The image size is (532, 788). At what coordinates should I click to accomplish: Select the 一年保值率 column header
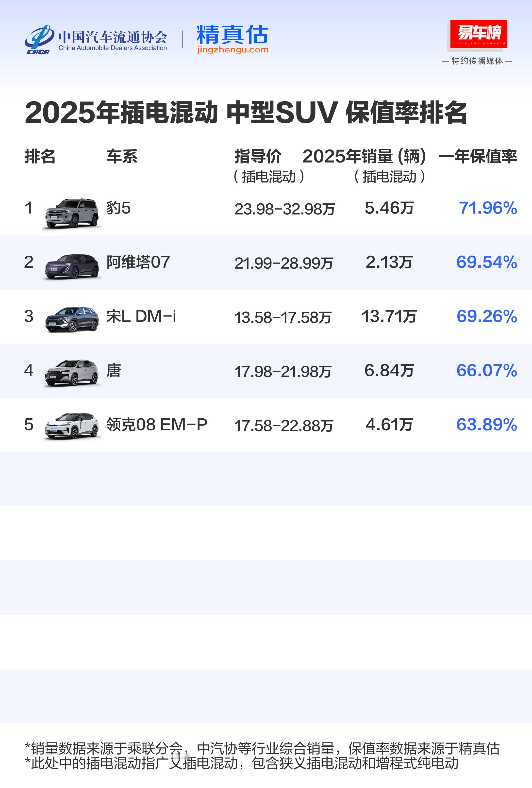[477, 156]
